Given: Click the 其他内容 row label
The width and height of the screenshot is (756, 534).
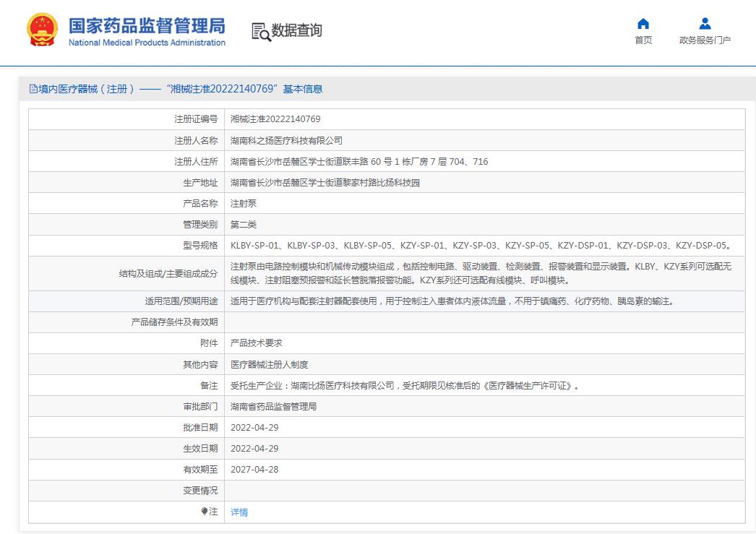Looking at the screenshot, I should (x=200, y=364).
